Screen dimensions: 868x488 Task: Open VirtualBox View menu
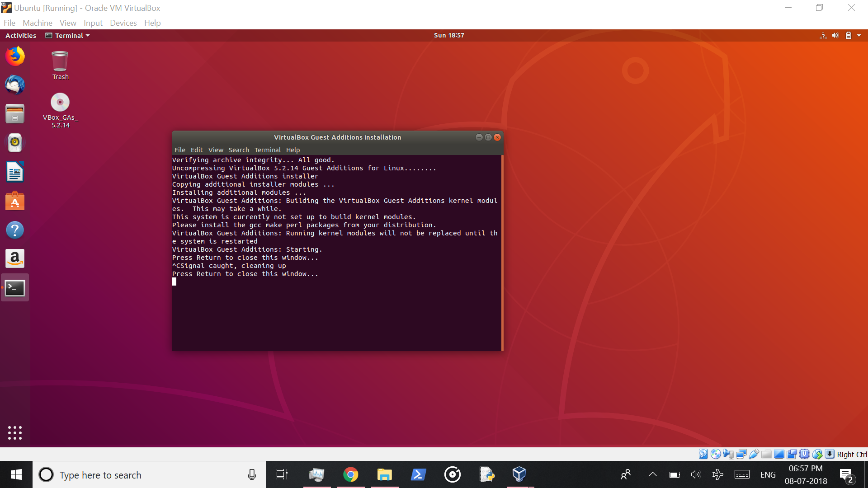pyautogui.click(x=68, y=23)
